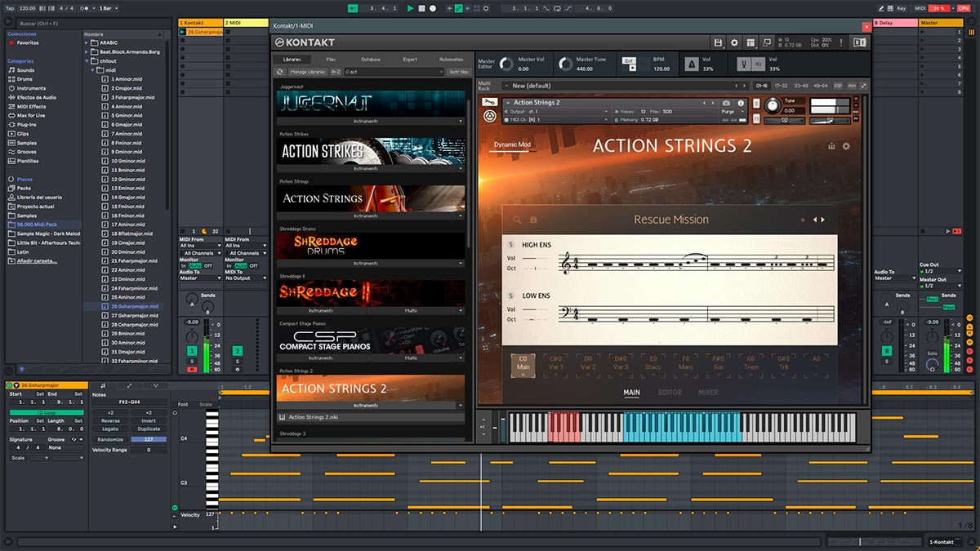Collapse the chilout folder
This screenshot has width=980, height=551.
(87, 60)
